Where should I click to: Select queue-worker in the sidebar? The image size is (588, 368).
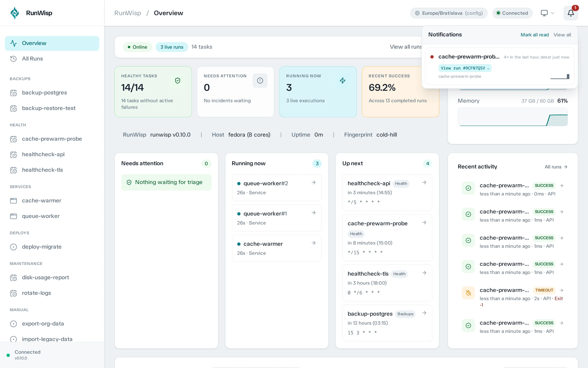pyautogui.click(x=52, y=216)
